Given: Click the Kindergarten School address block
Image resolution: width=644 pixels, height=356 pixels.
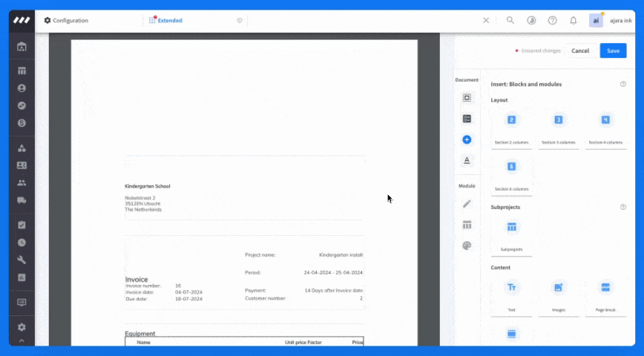Looking at the screenshot, I should pos(148,199).
